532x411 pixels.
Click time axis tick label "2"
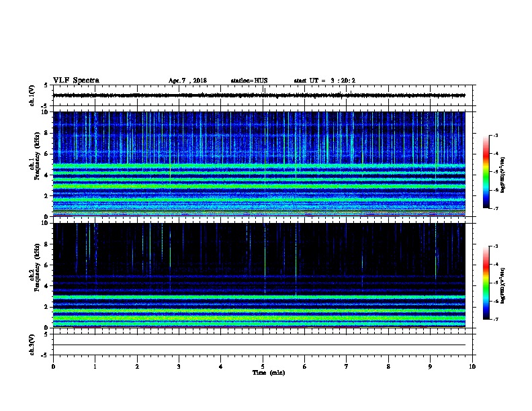[x=137, y=367]
